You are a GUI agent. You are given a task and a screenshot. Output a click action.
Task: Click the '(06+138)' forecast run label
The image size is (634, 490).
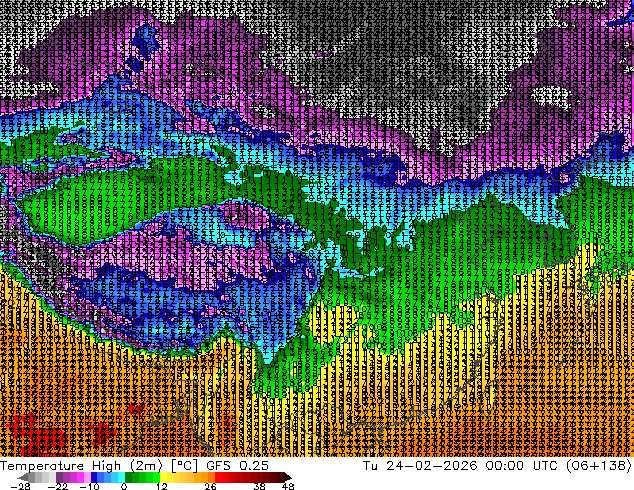(x=598, y=466)
